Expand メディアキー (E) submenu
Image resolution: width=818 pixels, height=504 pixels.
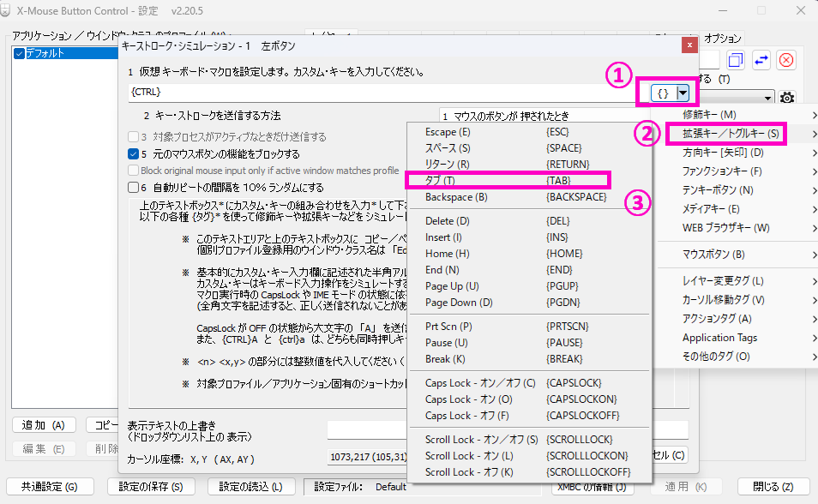pos(737,208)
